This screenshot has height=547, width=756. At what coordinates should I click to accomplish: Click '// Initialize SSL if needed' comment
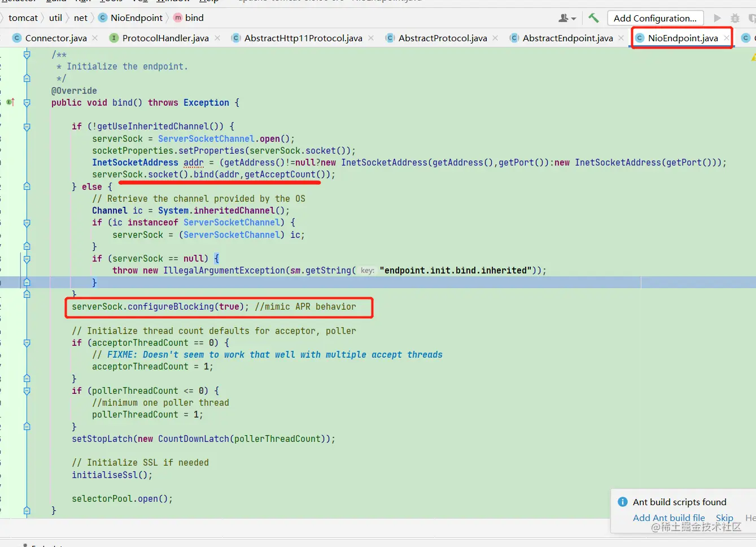point(140,463)
